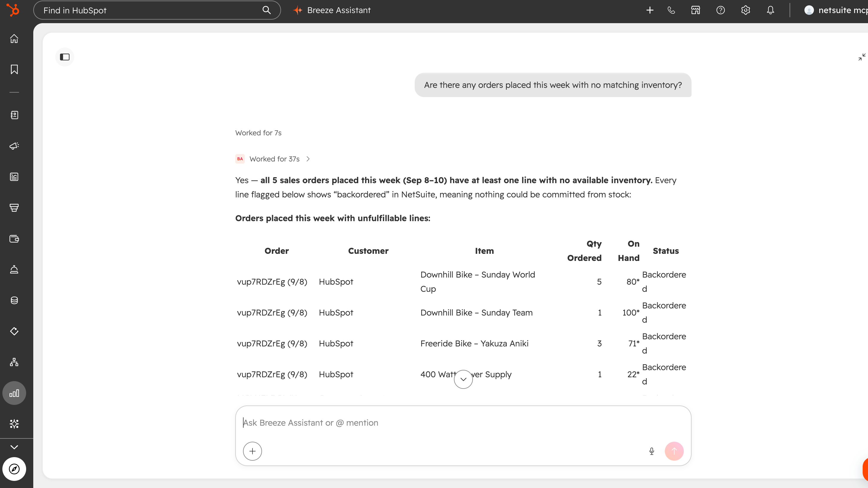Open the Service bell icon in sidebar

[x=14, y=270]
